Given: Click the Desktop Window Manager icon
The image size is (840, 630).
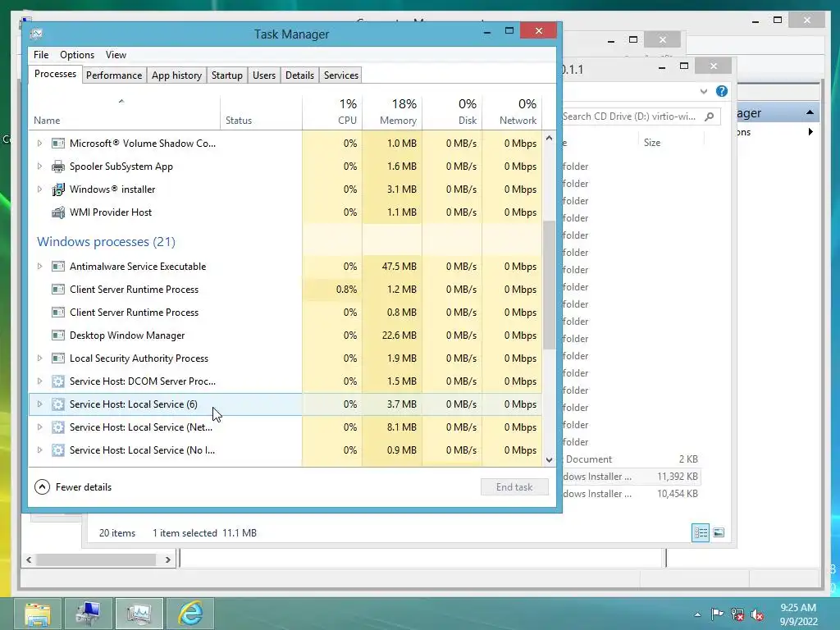Looking at the screenshot, I should tap(58, 336).
